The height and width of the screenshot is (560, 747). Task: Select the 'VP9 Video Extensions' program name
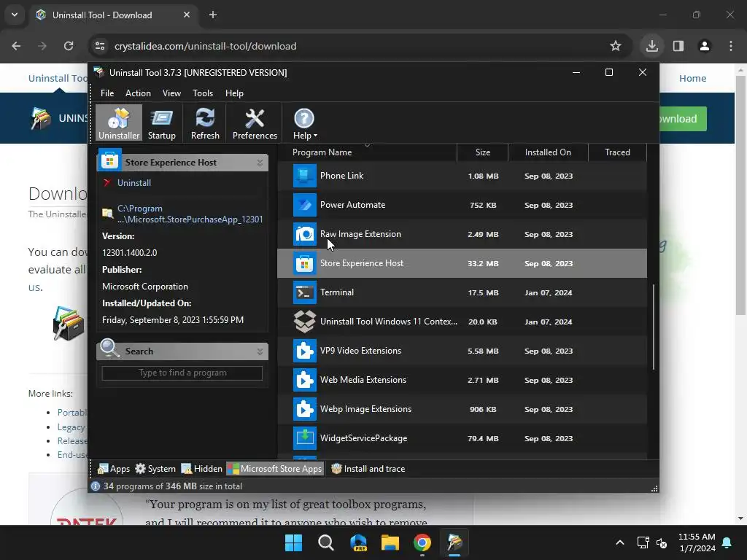click(360, 351)
